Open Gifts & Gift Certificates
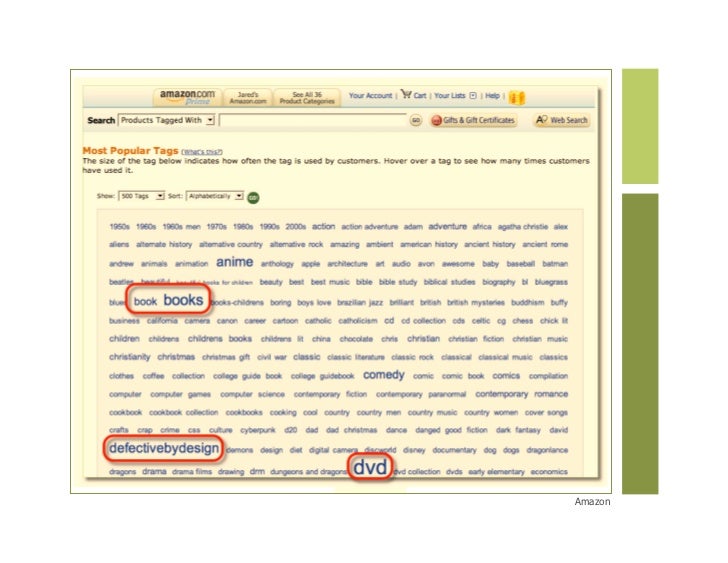728x563 pixels. (x=473, y=120)
